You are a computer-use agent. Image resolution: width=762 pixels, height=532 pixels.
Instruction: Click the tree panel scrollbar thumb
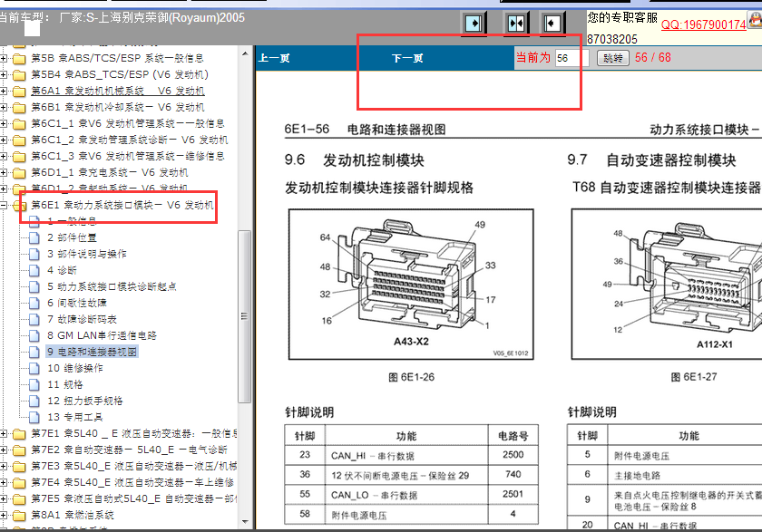[x=245, y=316]
